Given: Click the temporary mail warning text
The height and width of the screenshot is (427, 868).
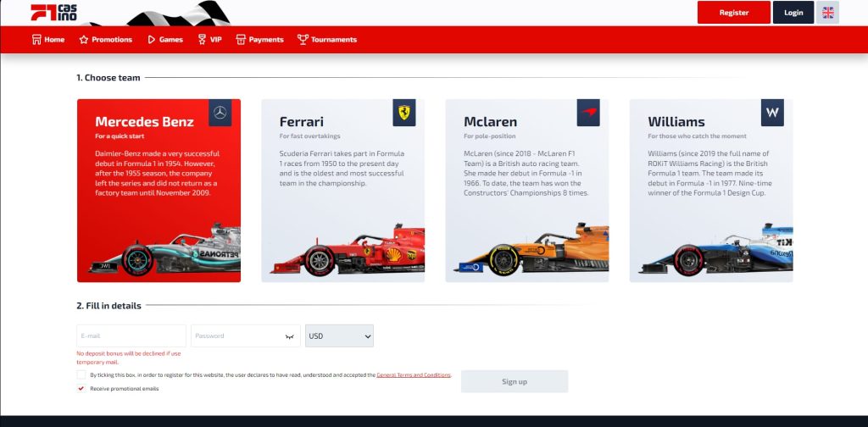Looking at the screenshot, I should pos(129,358).
